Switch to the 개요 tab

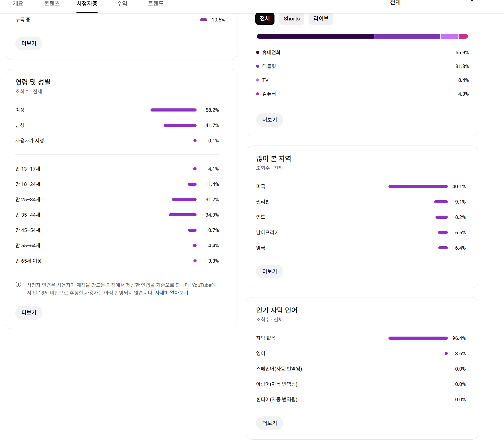coord(18,4)
